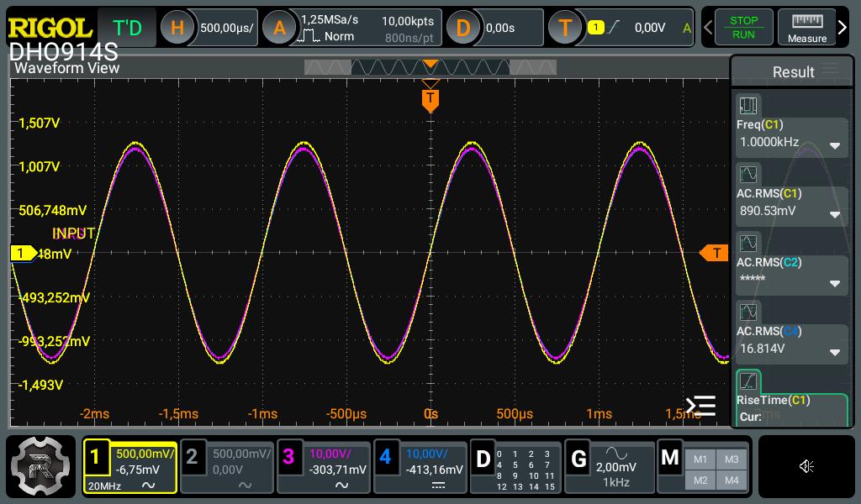The image size is (861, 504).
Task: Click the STOP RUN button
Action: pyautogui.click(x=743, y=28)
